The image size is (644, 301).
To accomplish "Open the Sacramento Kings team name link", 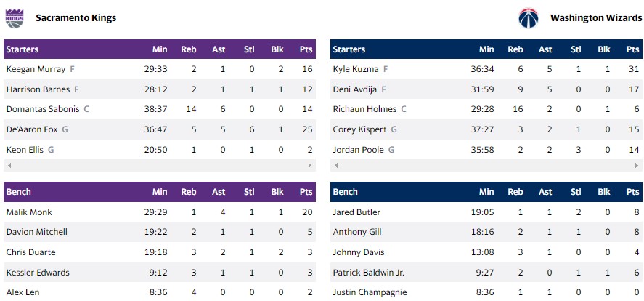I will pos(76,17).
